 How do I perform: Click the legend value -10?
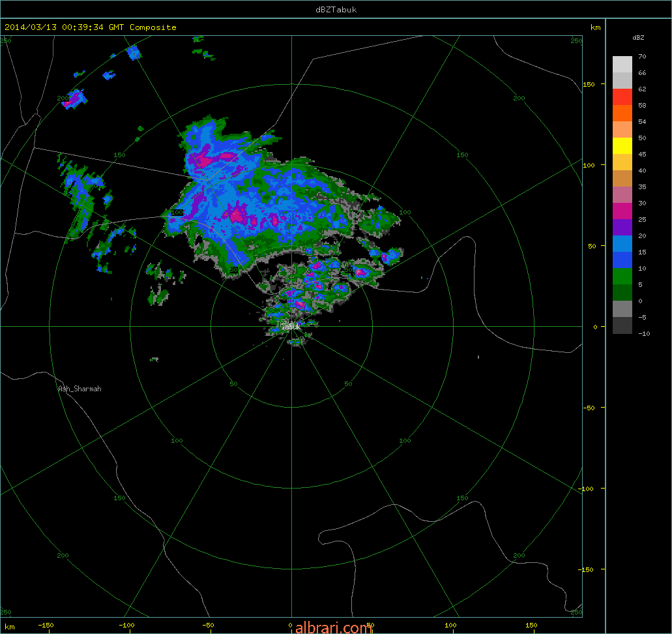(x=644, y=333)
